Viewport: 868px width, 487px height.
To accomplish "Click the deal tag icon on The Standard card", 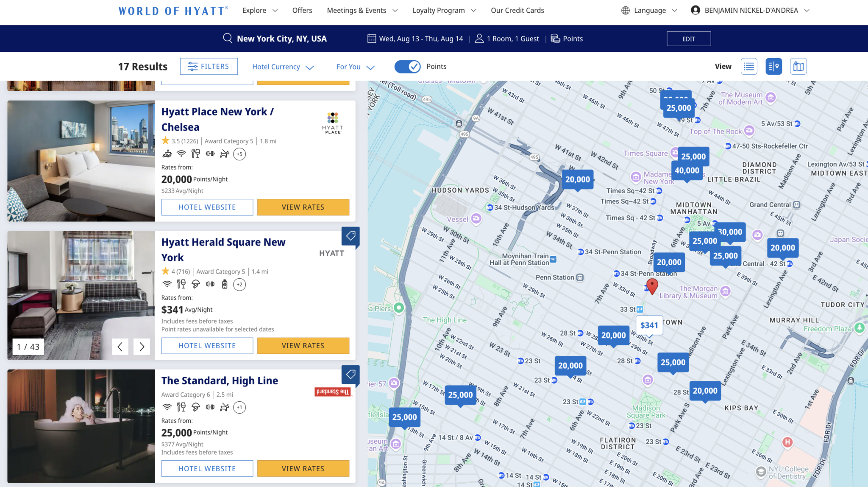I will (x=350, y=375).
